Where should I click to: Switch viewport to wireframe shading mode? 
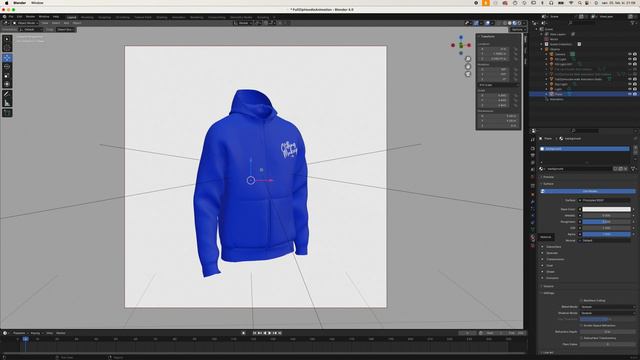coord(505,23)
